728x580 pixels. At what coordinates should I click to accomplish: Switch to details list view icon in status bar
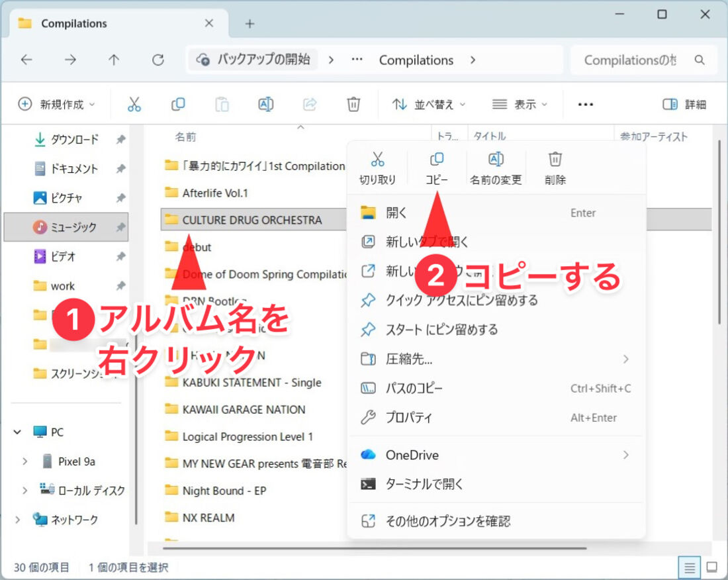click(690, 567)
